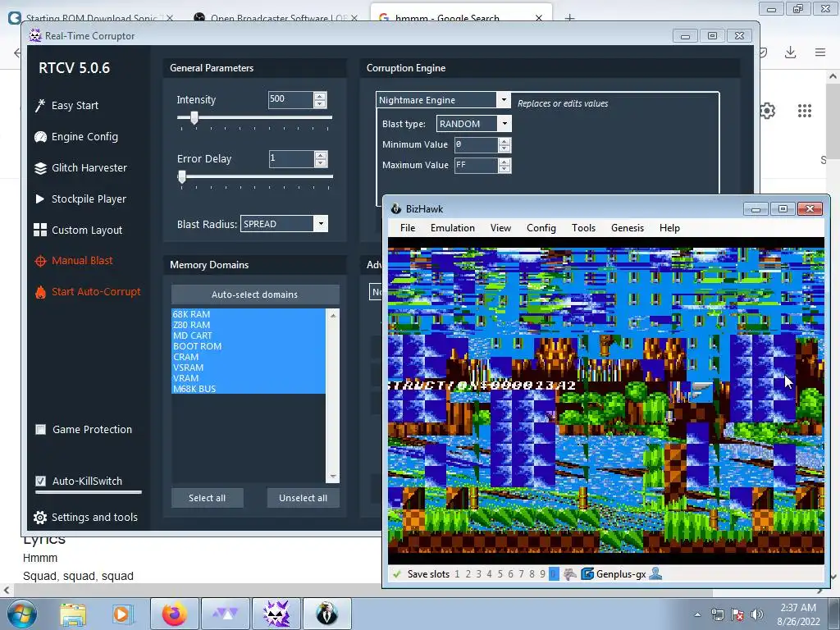This screenshot has width=840, height=630.
Task: Open the View menu in BizHawk
Action: coord(501,228)
